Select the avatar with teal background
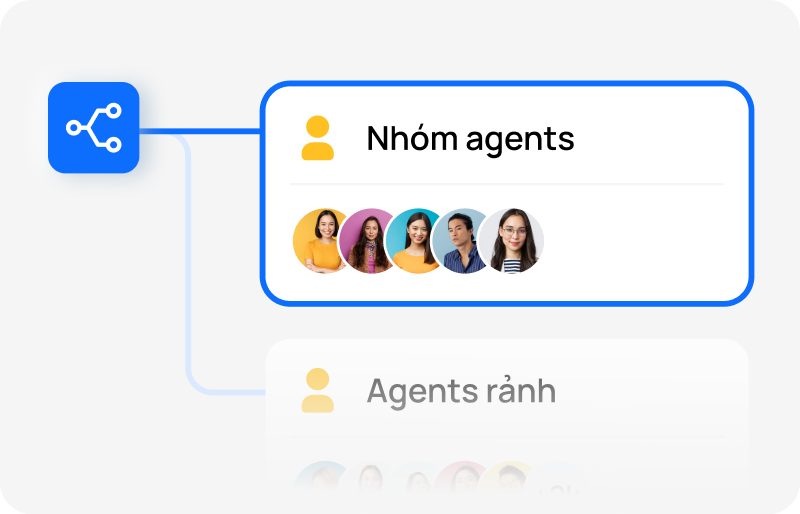The width and height of the screenshot is (800, 514). pyautogui.click(x=415, y=240)
